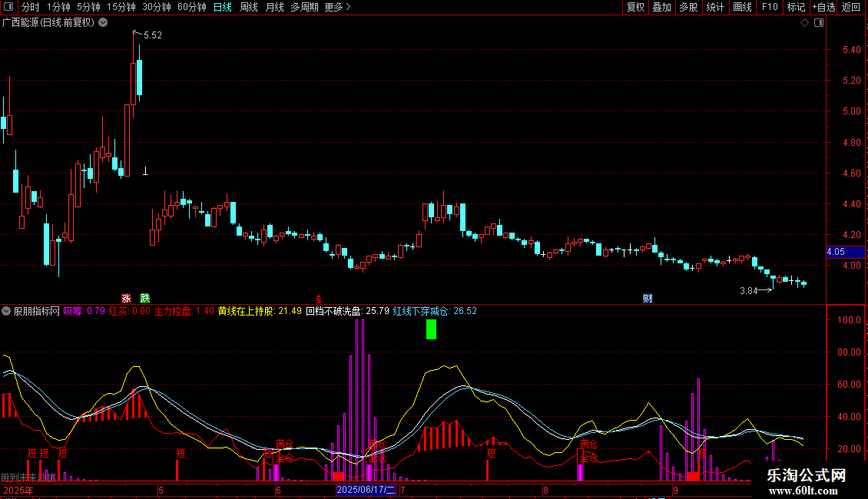Switch to the 60分钟 period tab
This screenshot has height=499, width=868.
point(191,8)
